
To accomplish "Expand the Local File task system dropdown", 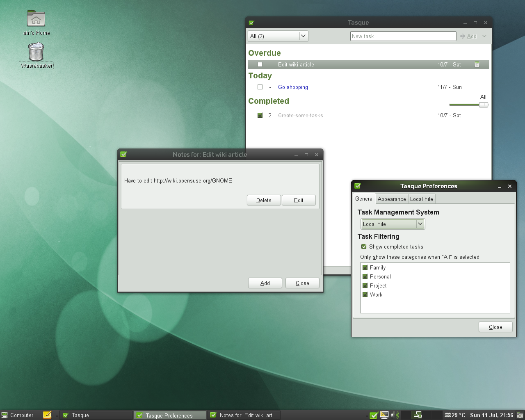I will (x=393, y=224).
